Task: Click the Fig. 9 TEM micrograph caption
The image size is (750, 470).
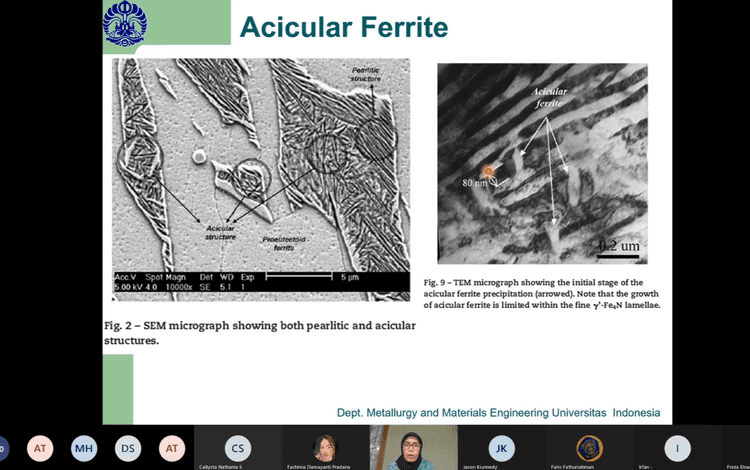Action: (x=541, y=294)
